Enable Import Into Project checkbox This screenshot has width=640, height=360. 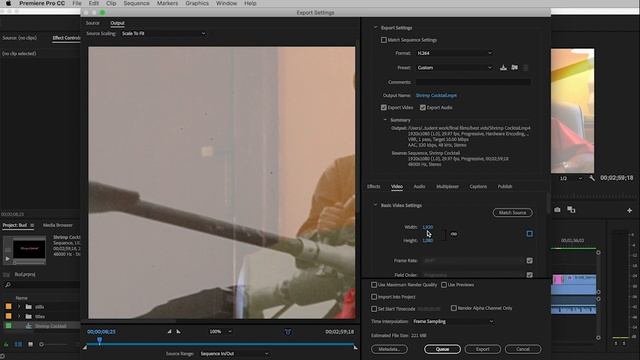click(x=374, y=297)
